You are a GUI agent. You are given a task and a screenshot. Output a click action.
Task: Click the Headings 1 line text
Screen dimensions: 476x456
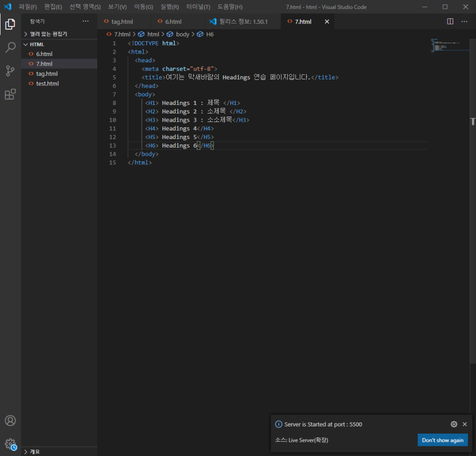[x=192, y=103]
